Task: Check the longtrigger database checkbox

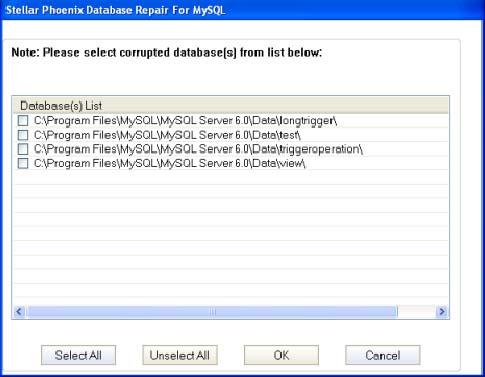Action: point(23,120)
